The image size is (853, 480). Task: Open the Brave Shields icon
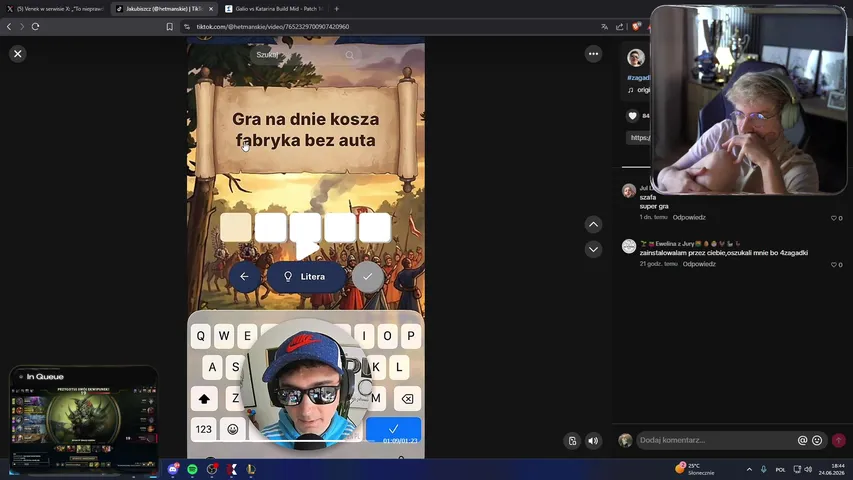coord(636,26)
